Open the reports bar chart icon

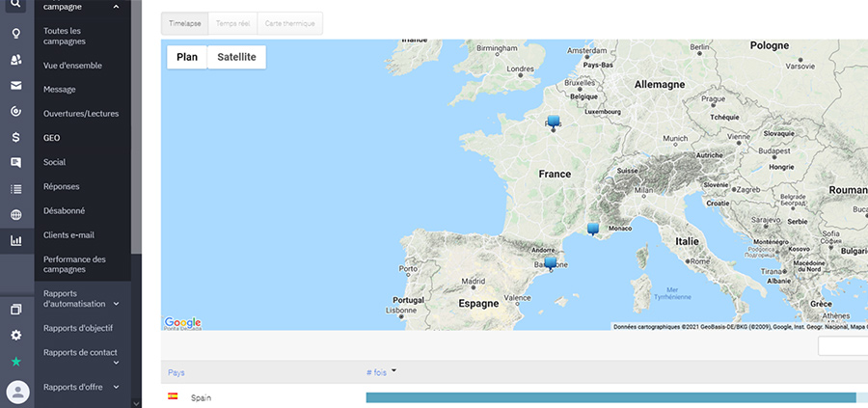click(16, 241)
